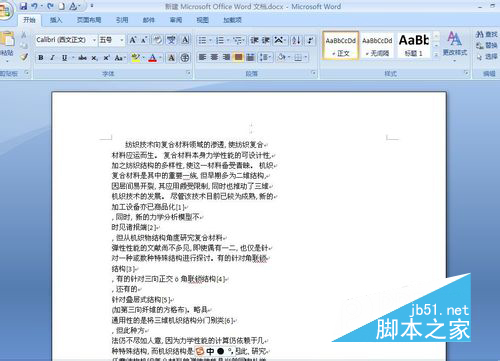Apply red font color
The height and width of the screenshot is (361, 500).
tap(152, 58)
